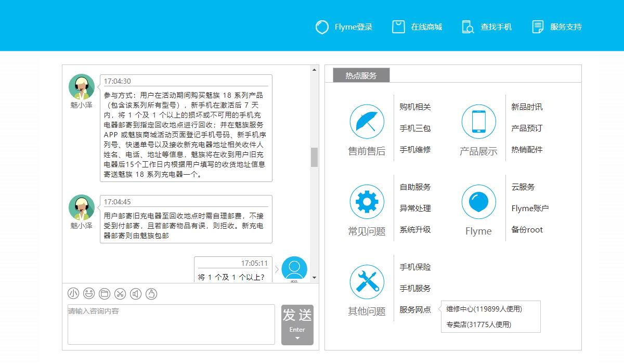Click the 在线商城 shopping bag icon
Screen dimensions: 624x364
click(x=398, y=27)
